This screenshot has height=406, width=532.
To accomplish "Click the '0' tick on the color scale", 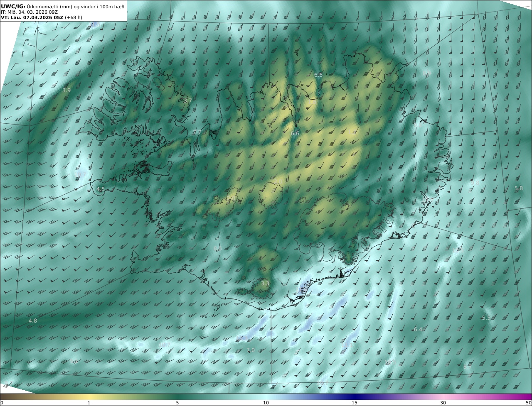I will pos(2,403).
